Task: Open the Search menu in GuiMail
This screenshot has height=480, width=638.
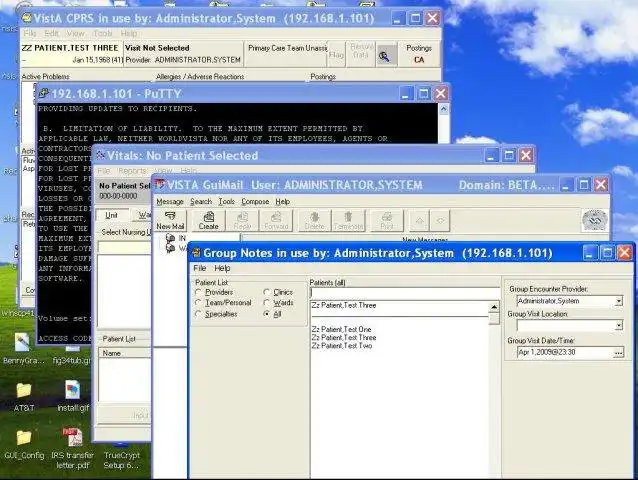Action: coord(201,201)
